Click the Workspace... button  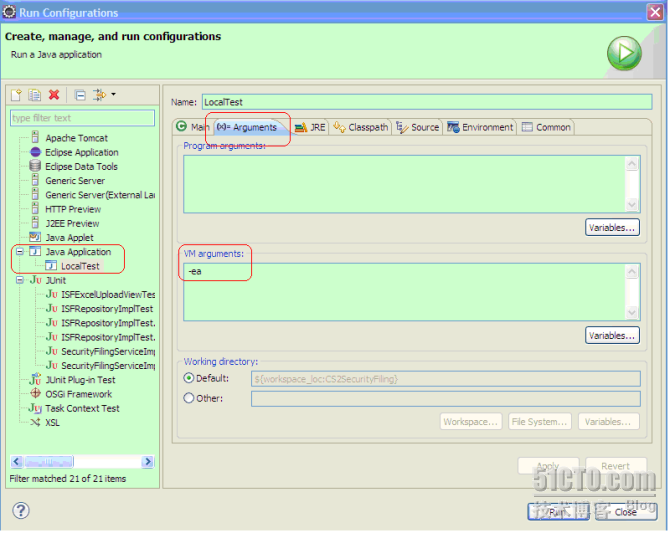click(x=470, y=422)
